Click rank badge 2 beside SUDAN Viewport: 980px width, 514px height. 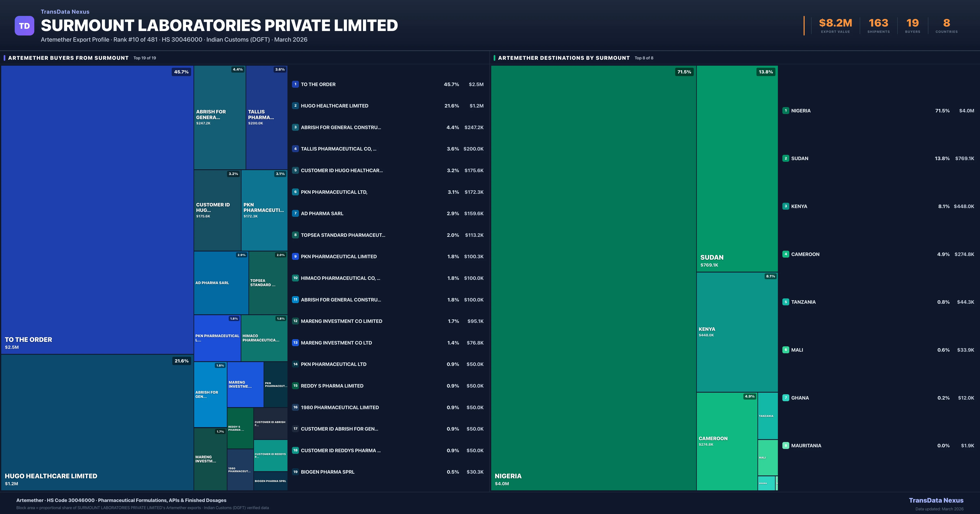tap(786, 158)
